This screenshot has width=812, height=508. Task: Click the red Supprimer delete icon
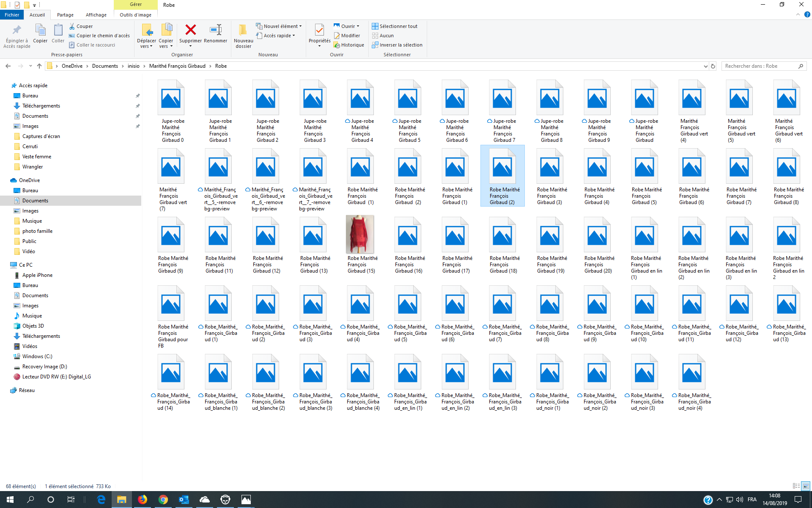click(190, 30)
